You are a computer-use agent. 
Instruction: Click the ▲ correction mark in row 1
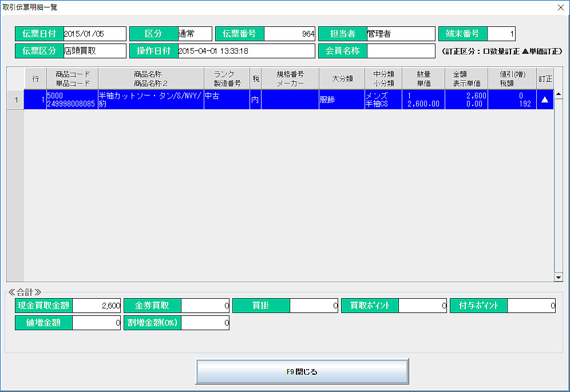pyautogui.click(x=545, y=100)
